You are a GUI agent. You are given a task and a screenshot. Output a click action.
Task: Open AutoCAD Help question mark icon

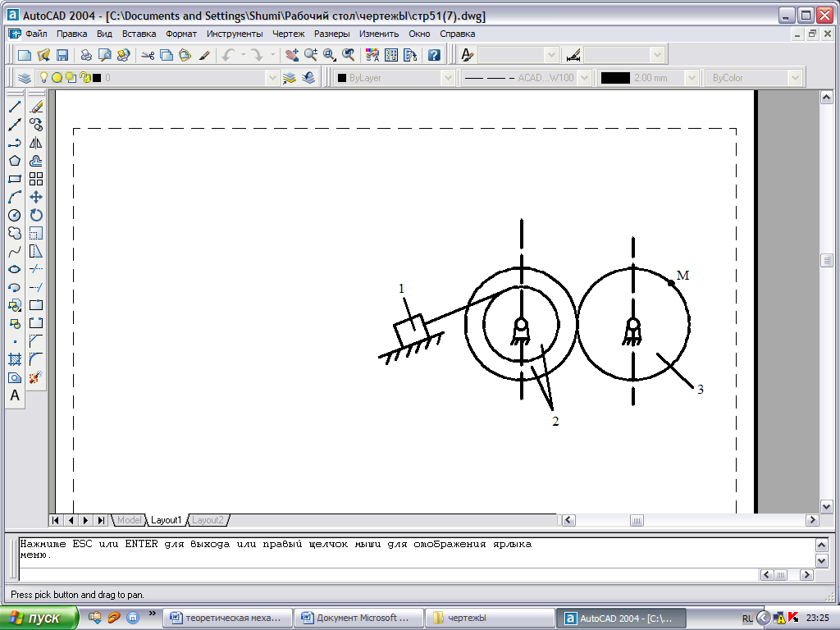pos(435,55)
